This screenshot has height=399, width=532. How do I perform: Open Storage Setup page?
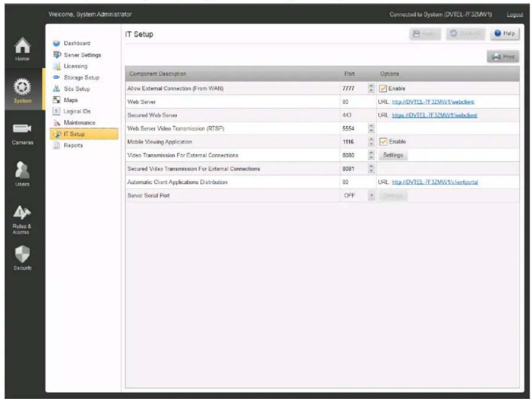[x=81, y=78]
